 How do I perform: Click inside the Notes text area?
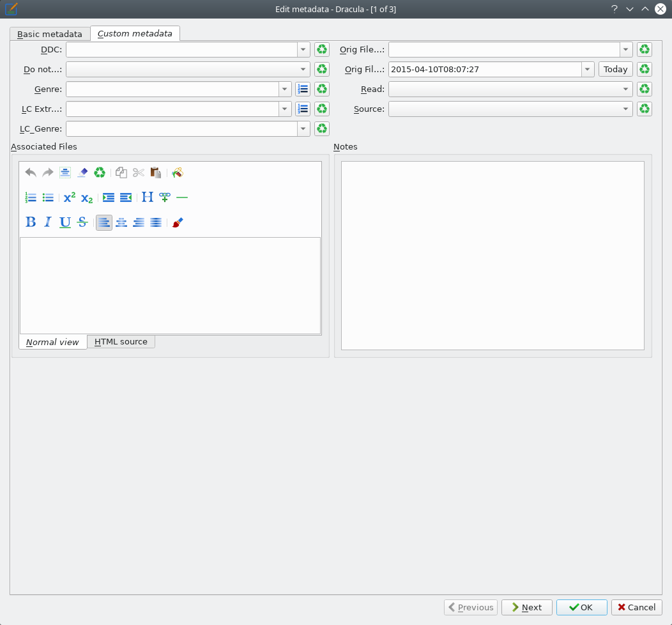click(x=493, y=256)
